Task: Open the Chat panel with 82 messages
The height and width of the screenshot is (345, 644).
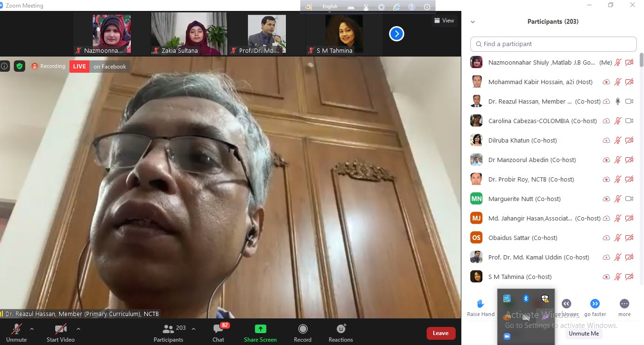Action: (218, 332)
